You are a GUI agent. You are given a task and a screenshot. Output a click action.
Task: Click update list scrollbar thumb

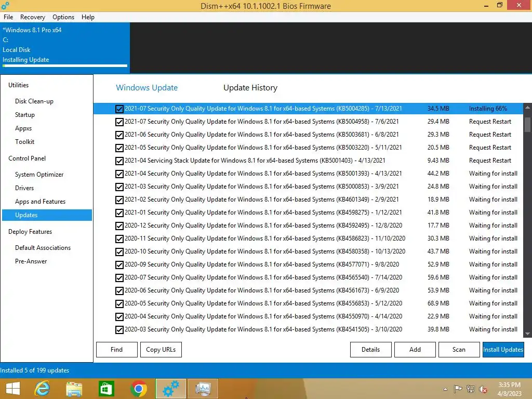tap(527, 124)
